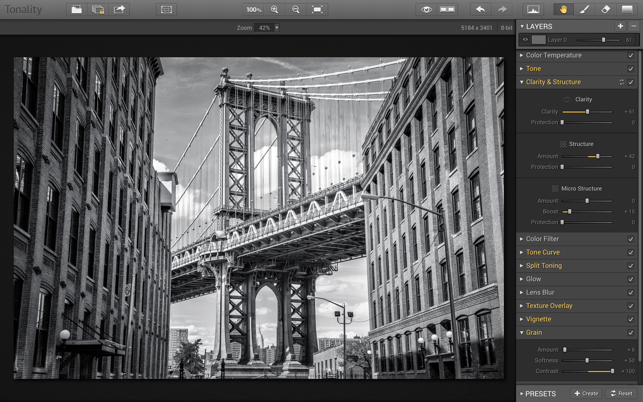Click the open file folder icon
This screenshot has width=643, height=402.
click(x=76, y=9)
